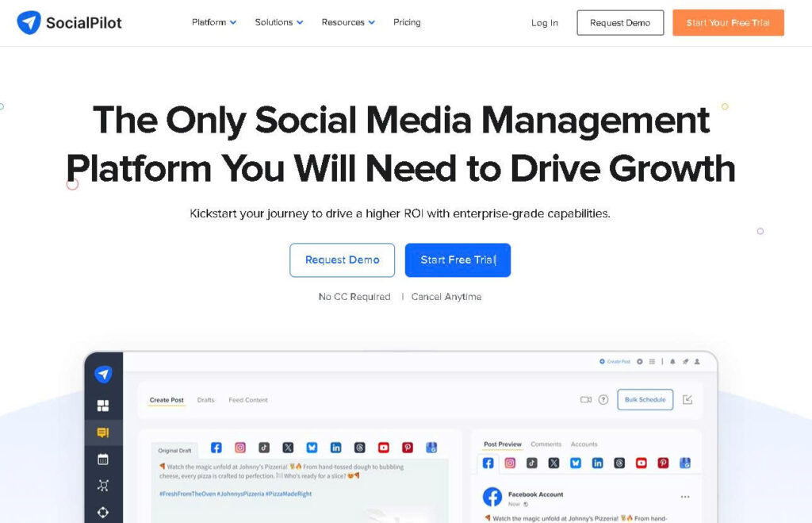812x523 pixels.
Task: Open the dashboard grid icon in the sidebar
Action: coord(103,406)
